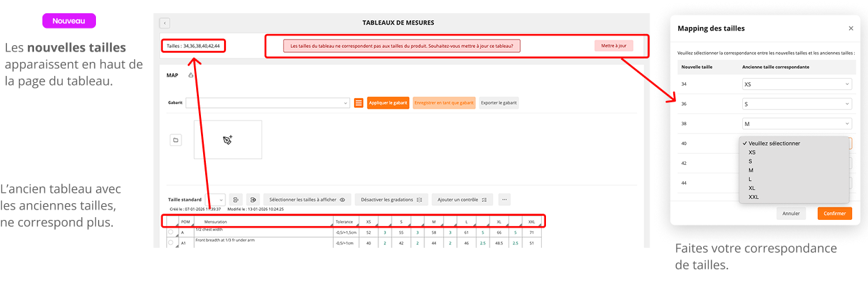Select the radio button for row A
This screenshot has height=293, width=868.
pyautogui.click(x=170, y=232)
